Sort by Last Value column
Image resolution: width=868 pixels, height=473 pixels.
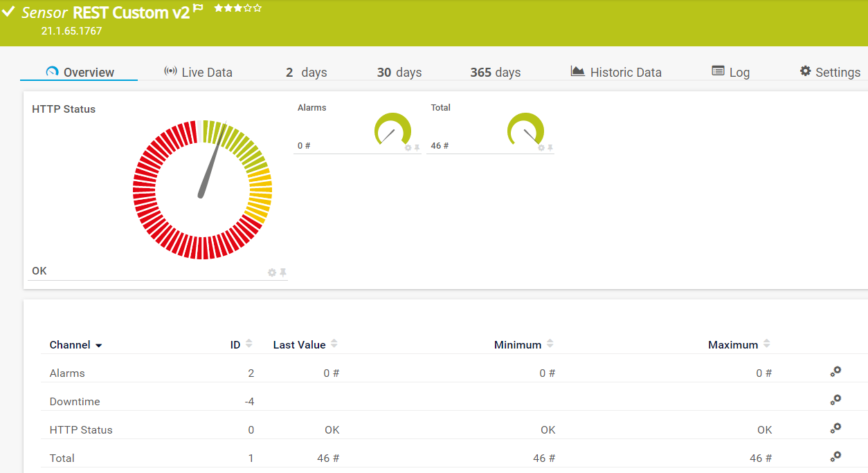click(334, 344)
